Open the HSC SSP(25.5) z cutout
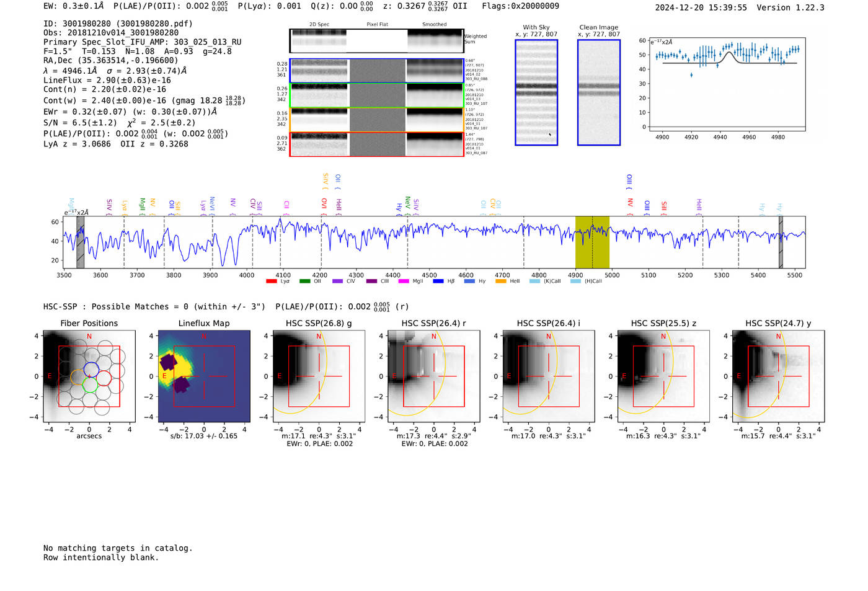Image resolution: width=868 pixels, height=591 pixels. tap(663, 376)
